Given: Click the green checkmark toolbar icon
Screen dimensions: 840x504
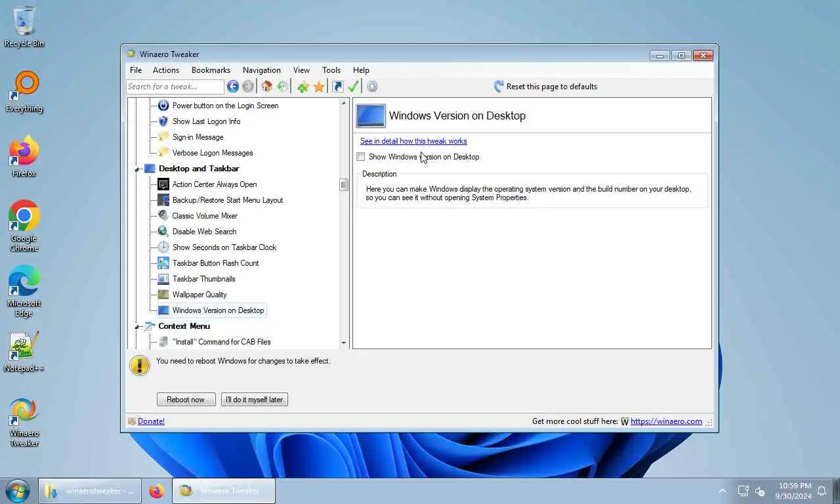Looking at the screenshot, I should coord(353,87).
